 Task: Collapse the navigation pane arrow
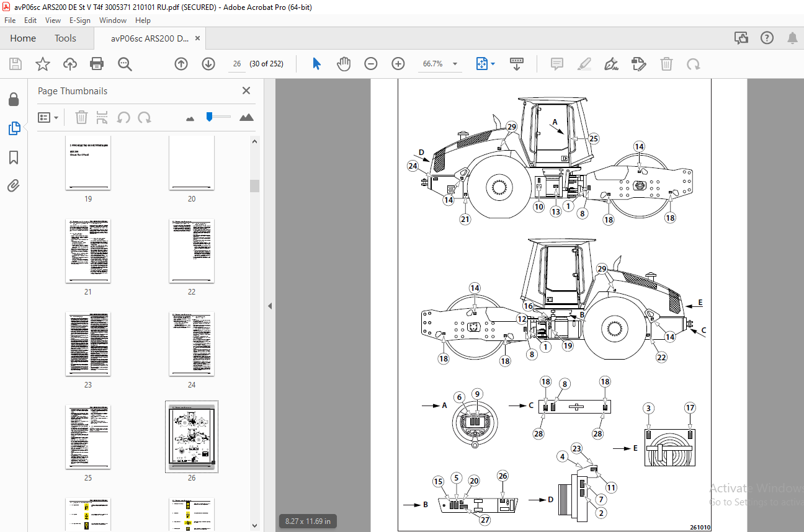[x=270, y=306]
